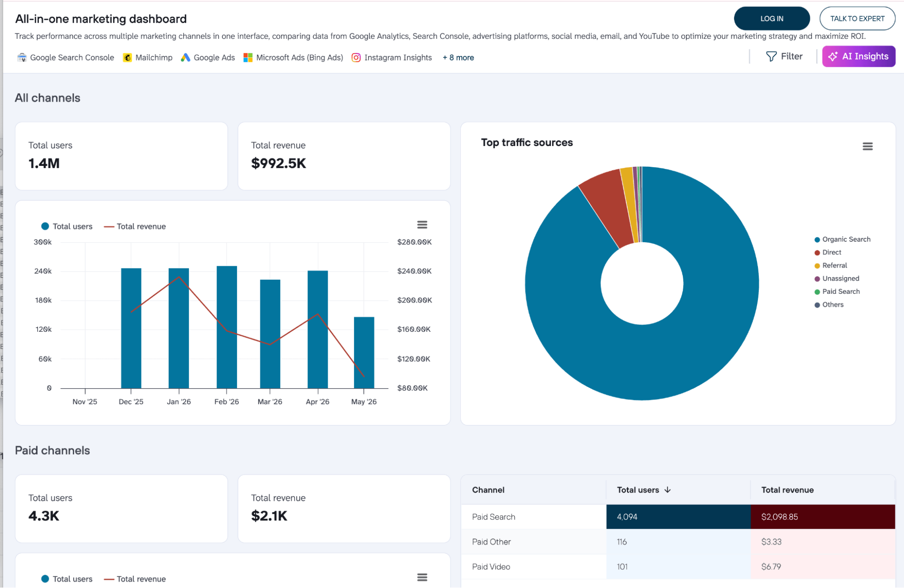Image resolution: width=904 pixels, height=588 pixels.
Task: Click the 1.4M Total users value
Action: pos(44,163)
